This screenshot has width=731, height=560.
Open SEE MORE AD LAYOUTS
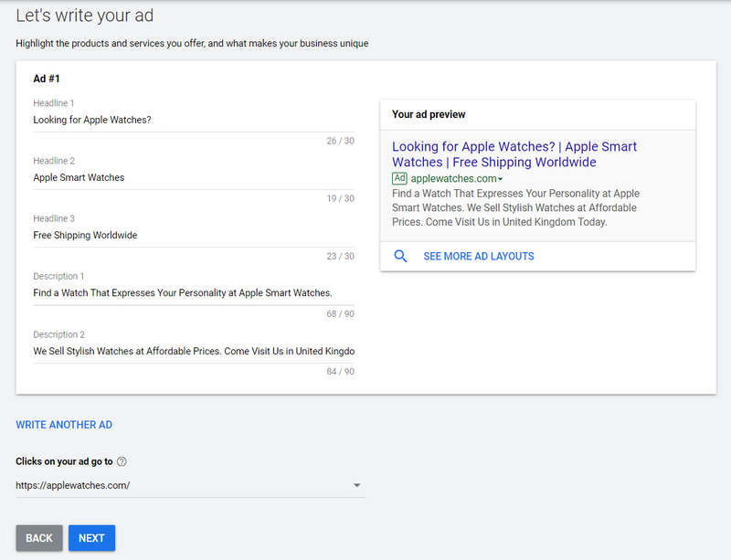coord(479,257)
